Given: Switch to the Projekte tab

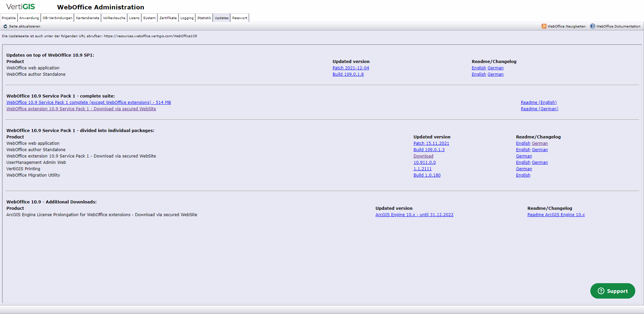Looking at the screenshot, I should point(8,18).
